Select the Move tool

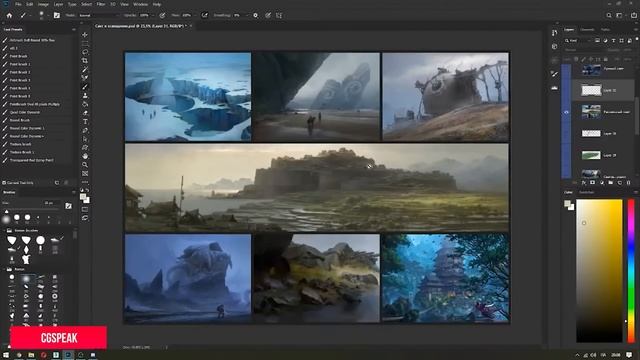[85, 35]
